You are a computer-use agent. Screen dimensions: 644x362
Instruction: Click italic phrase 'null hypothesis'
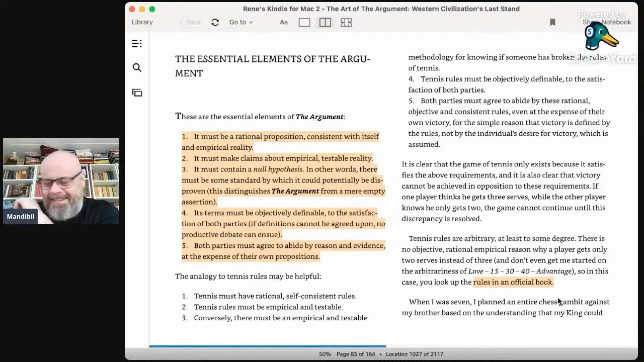tap(278, 169)
